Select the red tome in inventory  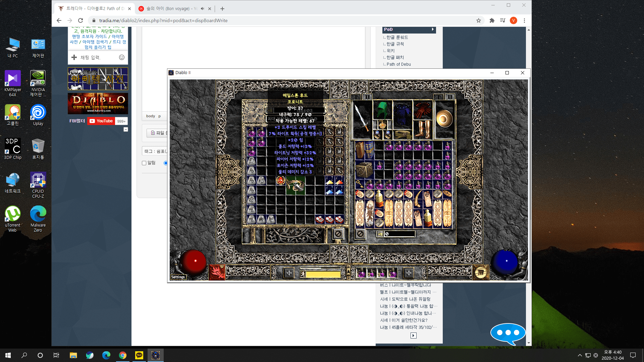[x=360, y=150]
